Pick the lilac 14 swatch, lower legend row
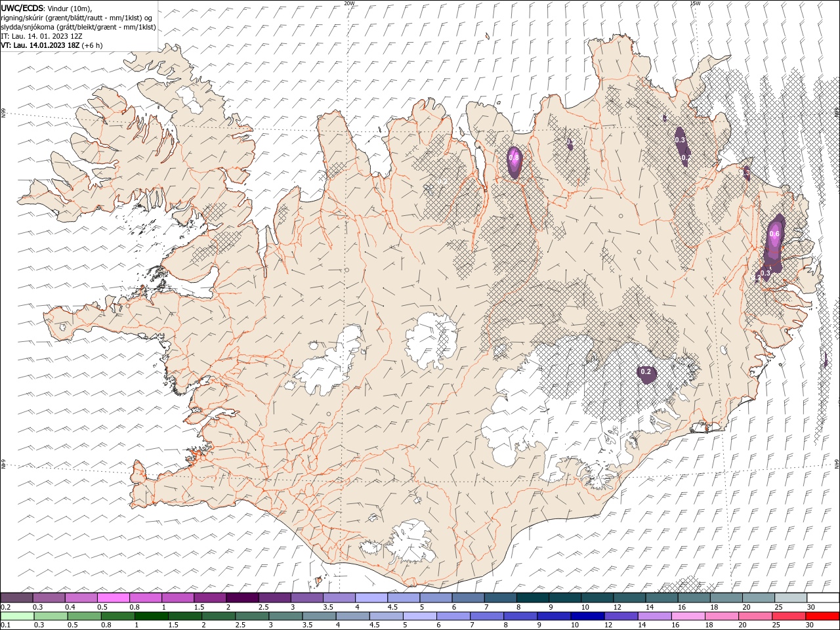Viewport: 840px width, 630px height. coord(654,616)
